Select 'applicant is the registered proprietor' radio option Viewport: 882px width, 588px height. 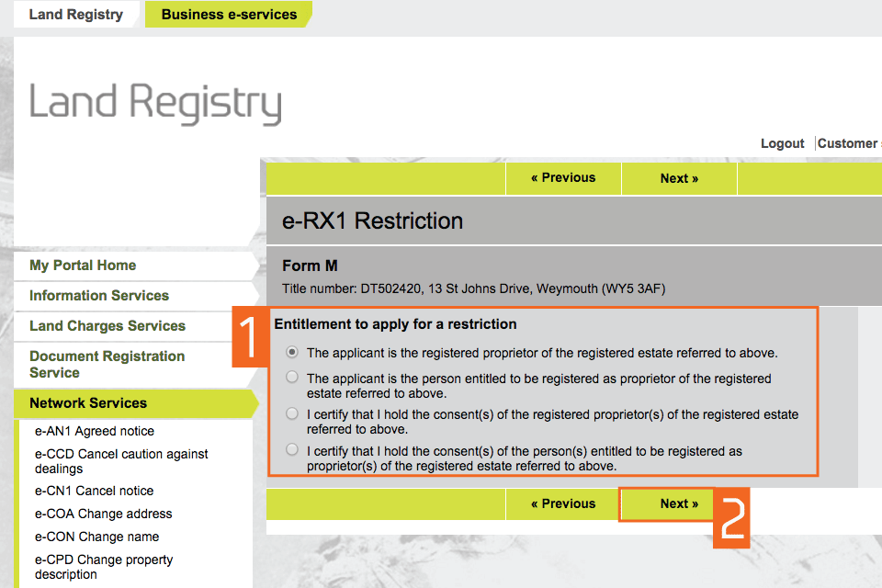click(x=292, y=352)
